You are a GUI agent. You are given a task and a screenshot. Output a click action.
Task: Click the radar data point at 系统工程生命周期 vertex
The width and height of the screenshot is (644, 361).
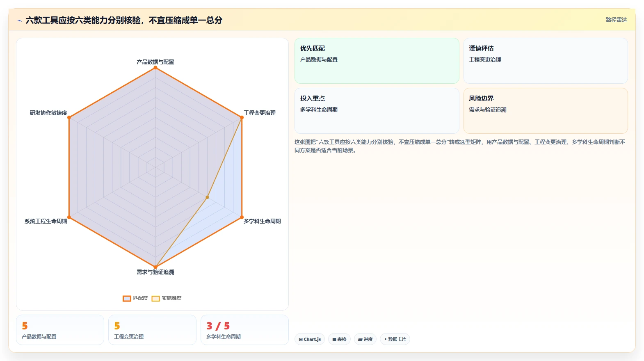(69, 217)
